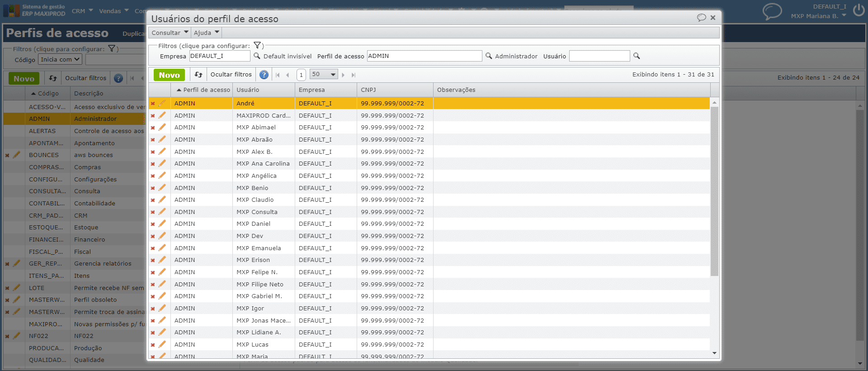Viewport: 868px width, 371px height.
Task: Refresh the user list in dialog
Action: 198,75
